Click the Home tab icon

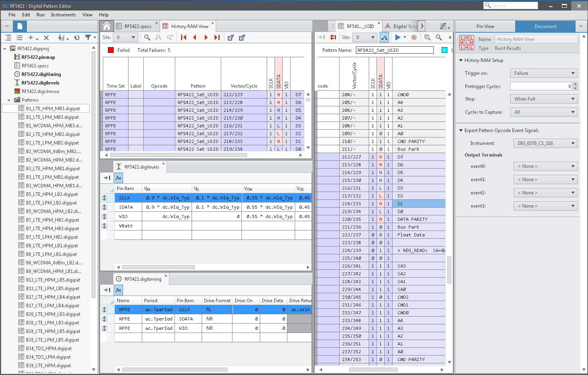coord(107,26)
